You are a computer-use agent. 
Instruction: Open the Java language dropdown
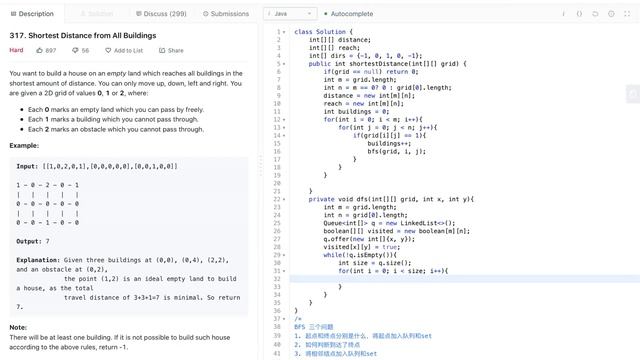290,14
